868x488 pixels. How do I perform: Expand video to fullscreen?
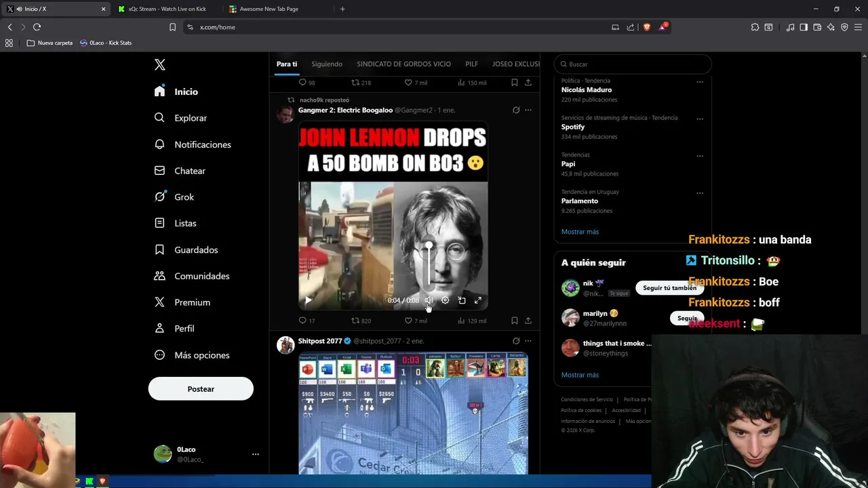tap(478, 300)
